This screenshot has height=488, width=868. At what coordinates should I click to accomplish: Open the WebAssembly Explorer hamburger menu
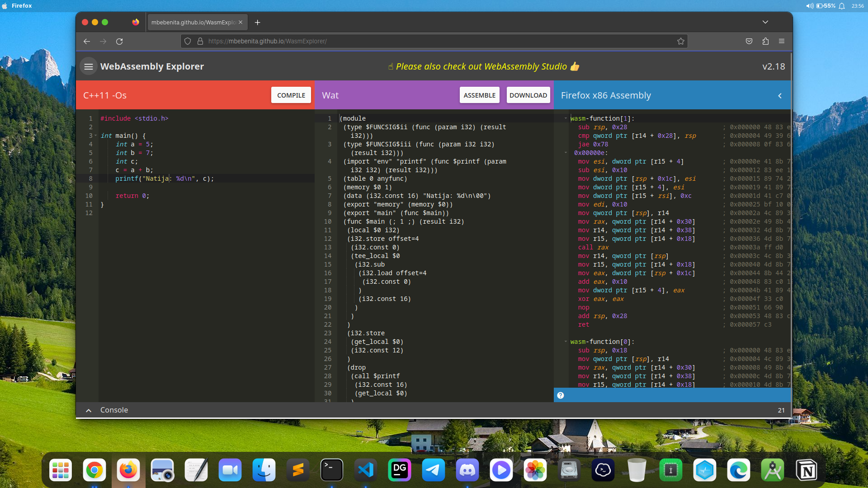coord(89,66)
